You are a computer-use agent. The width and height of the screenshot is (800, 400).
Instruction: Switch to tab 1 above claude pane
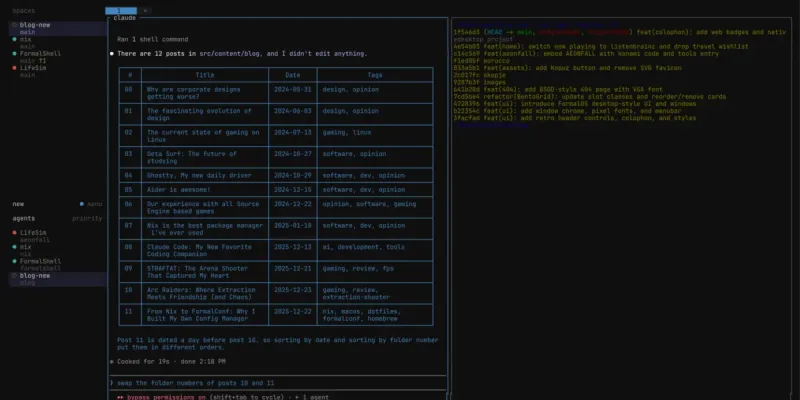tap(121, 11)
